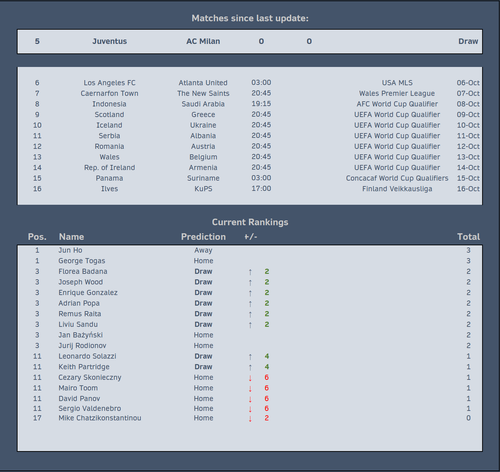Click the 16-Oct date

tap(468, 189)
